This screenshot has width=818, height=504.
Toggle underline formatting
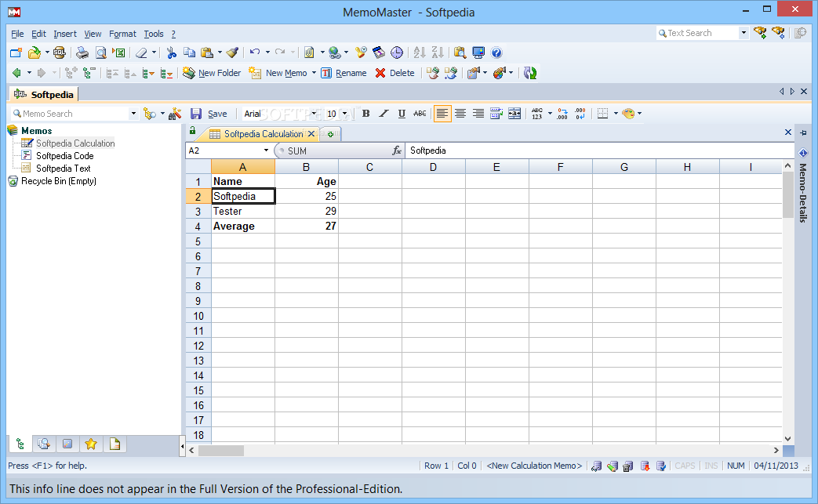pos(402,114)
